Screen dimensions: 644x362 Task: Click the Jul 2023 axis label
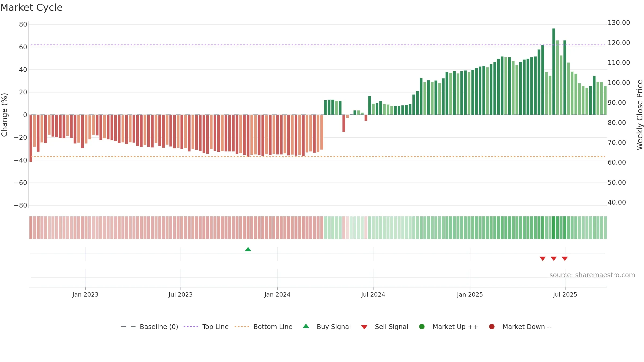coord(181,295)
